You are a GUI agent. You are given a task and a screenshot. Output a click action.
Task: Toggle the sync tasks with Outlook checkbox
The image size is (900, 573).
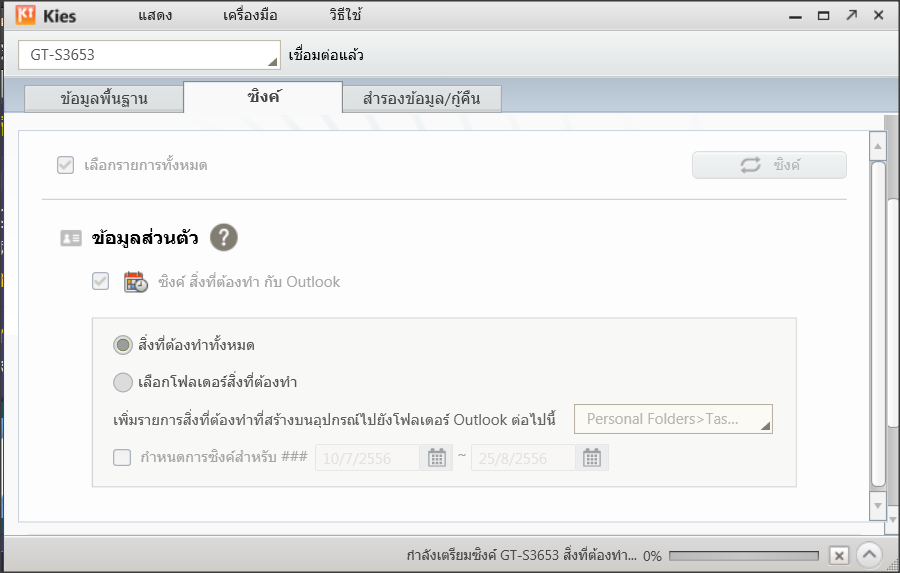pyautogui.click(x=100, y=281)
